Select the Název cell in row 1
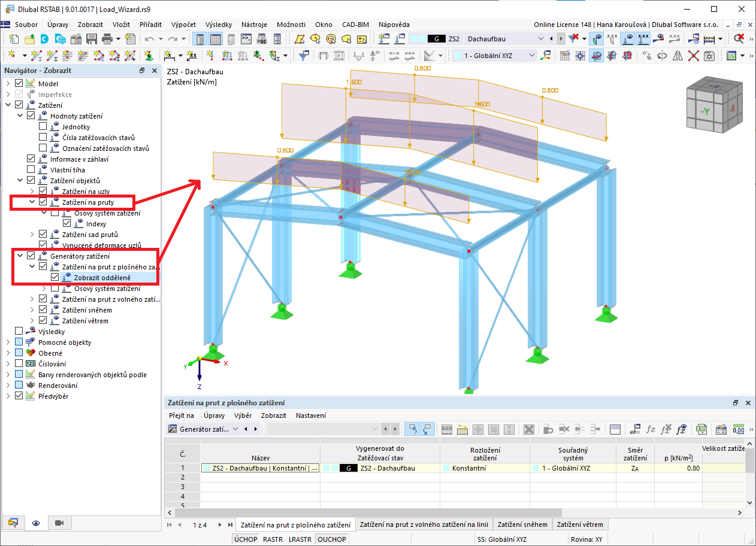The height and width of the screenshot is (546, 756). click(x=260, y=468)
